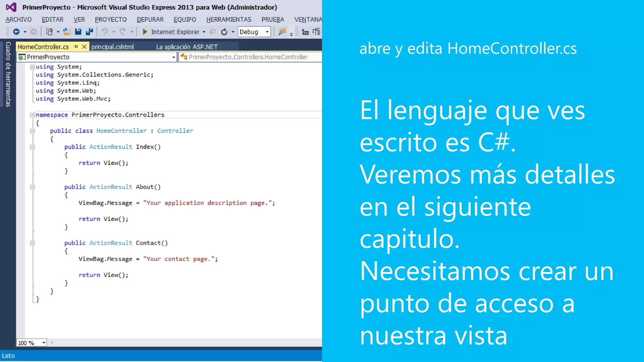Open the redo history dropdown
The height and width of the screenshot is (362, 644).
132,32
